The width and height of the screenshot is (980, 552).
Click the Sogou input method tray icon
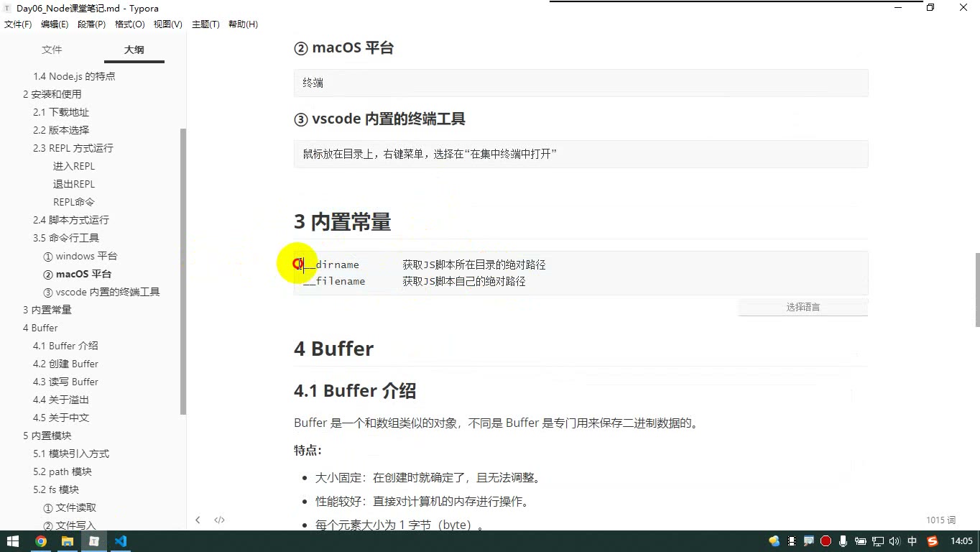click(x=933, y=541)
